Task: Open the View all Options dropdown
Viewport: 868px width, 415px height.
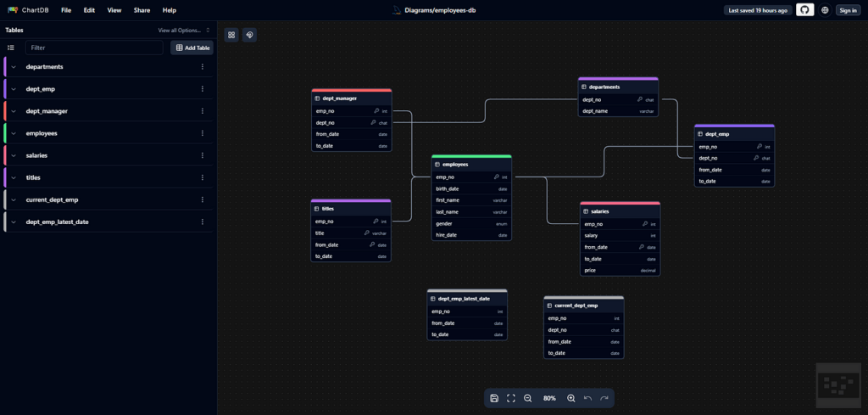Action: click(184, 31)
